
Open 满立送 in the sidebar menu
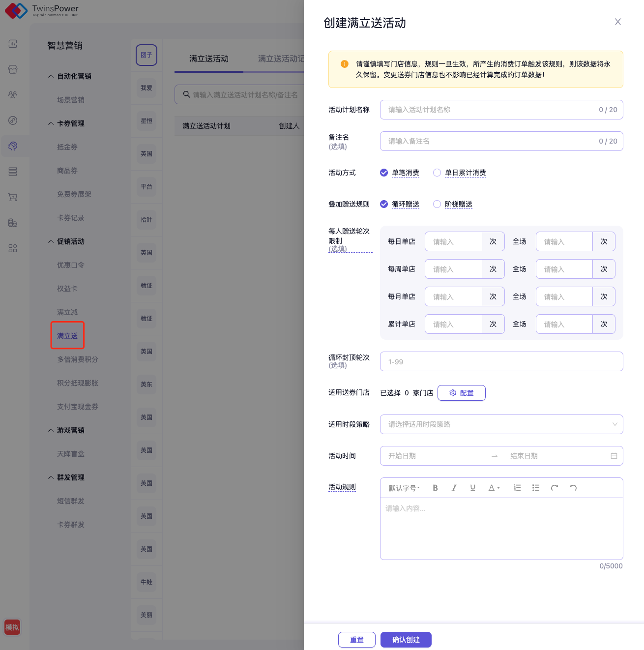point(67,336)
